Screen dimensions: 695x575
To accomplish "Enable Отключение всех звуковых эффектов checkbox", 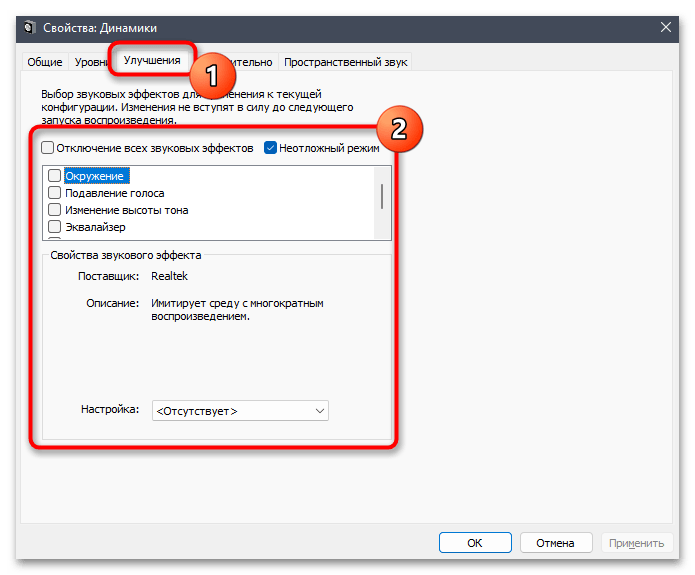I will pyautogui.click(x=47, y=148).
